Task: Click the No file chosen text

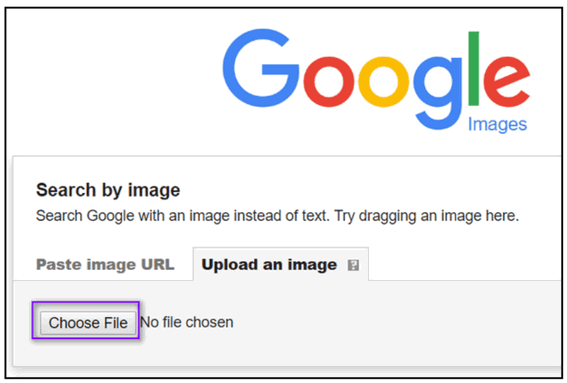Action: coord(187,322)
